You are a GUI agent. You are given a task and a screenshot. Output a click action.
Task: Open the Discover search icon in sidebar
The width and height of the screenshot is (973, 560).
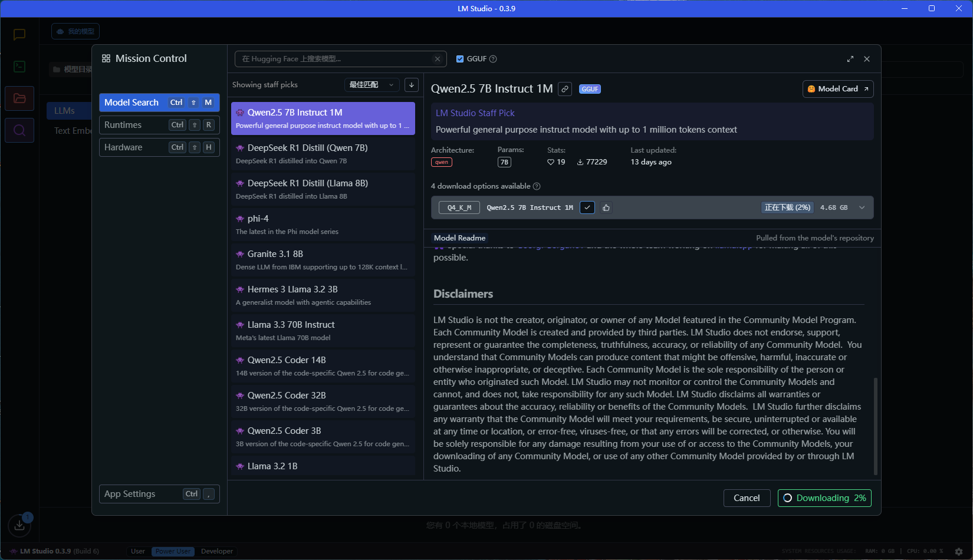[x=19, y=130]
